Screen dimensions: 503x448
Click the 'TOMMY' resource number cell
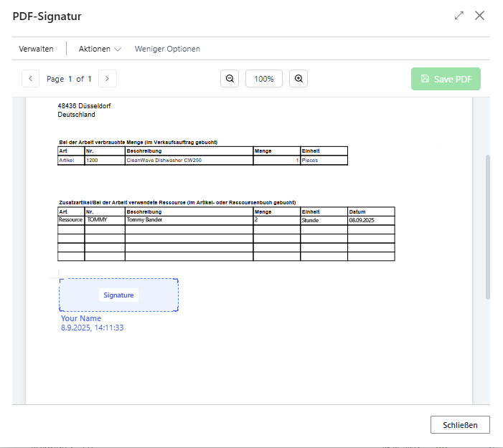point(105,220)
